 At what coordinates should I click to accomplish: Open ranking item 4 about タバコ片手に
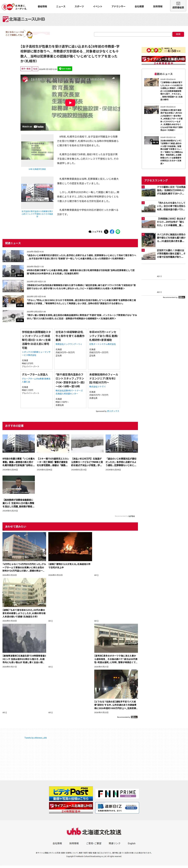(163, 240)
